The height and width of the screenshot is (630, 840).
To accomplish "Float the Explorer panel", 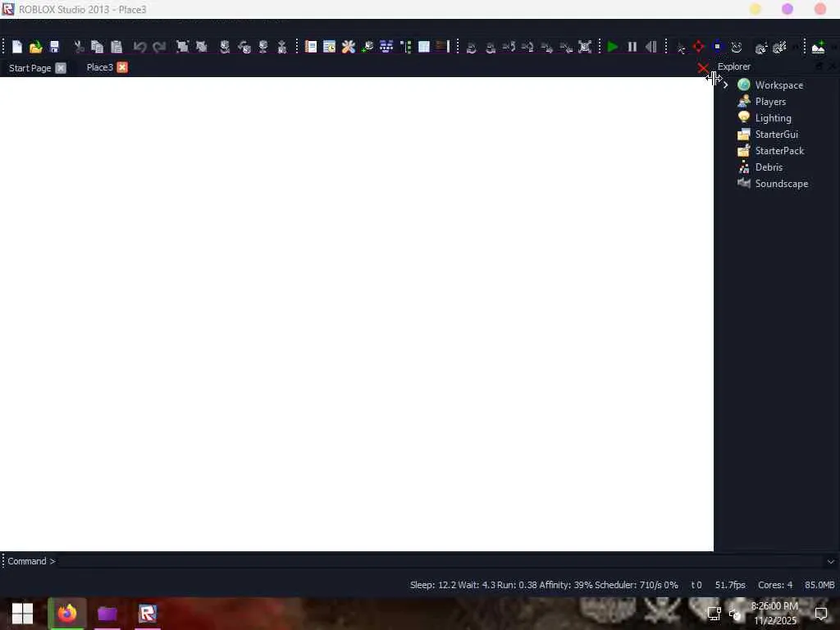I will [819, 66].
